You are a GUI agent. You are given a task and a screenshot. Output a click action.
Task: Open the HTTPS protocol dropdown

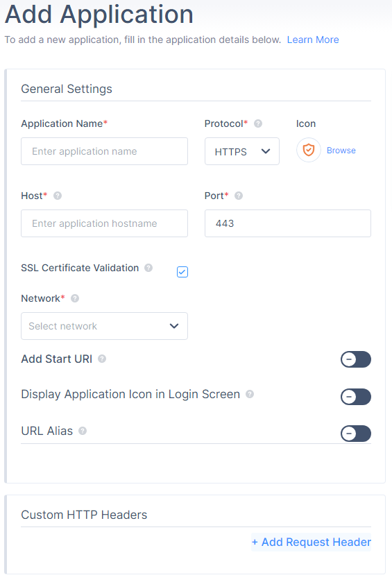pyautogui.click(x=242, y=151)
